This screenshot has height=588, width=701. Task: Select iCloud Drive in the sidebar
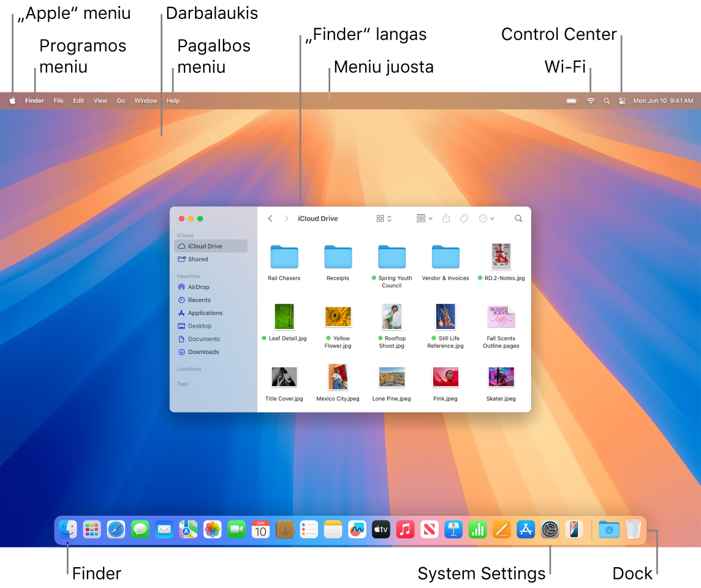click(x=211, y=246)
